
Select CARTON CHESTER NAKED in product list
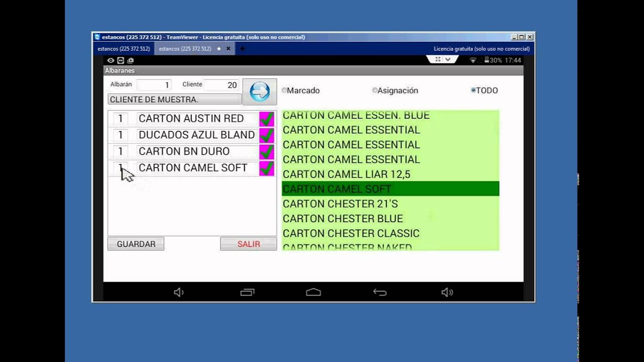point(390,246)
